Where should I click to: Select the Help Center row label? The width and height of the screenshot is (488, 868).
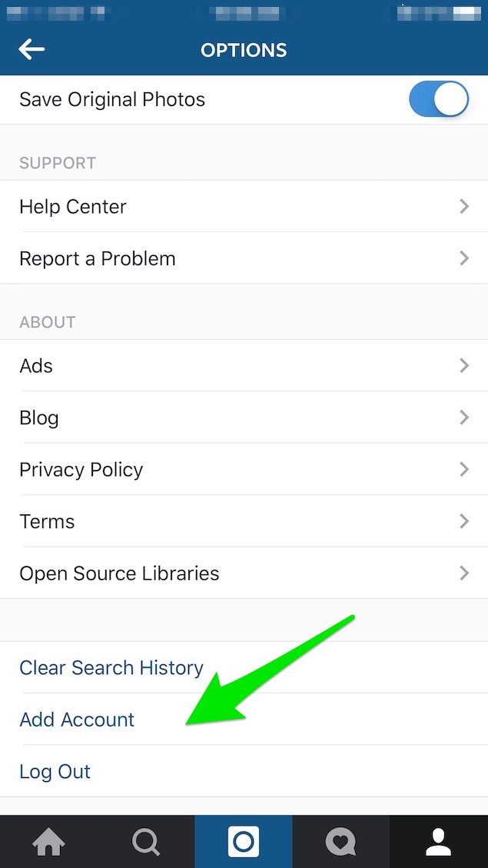[73, 207]
